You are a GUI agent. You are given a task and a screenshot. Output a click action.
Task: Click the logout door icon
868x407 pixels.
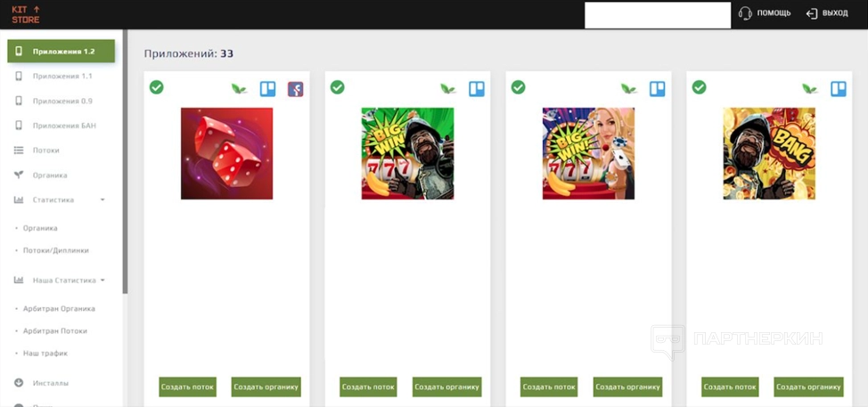click(x=812, y=13)
